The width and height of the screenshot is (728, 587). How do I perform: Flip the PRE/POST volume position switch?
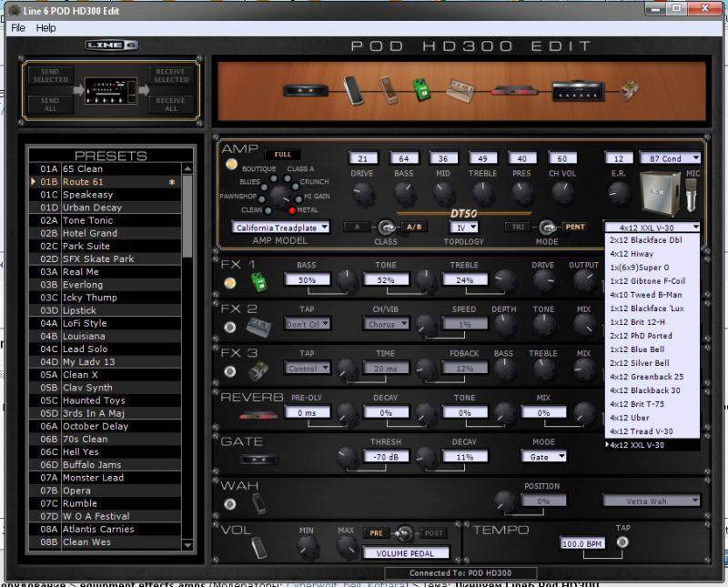[405, 533]
